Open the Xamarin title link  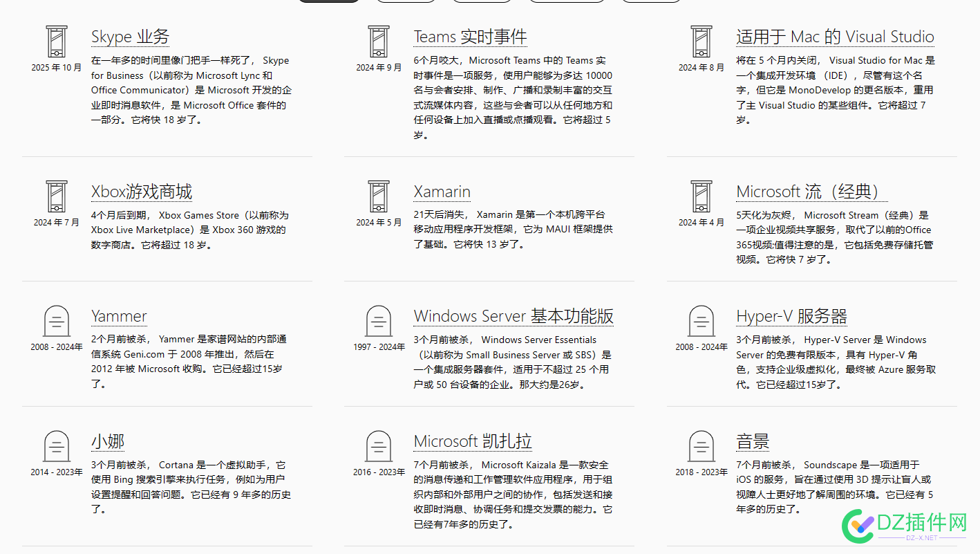(x=442, y=192)
